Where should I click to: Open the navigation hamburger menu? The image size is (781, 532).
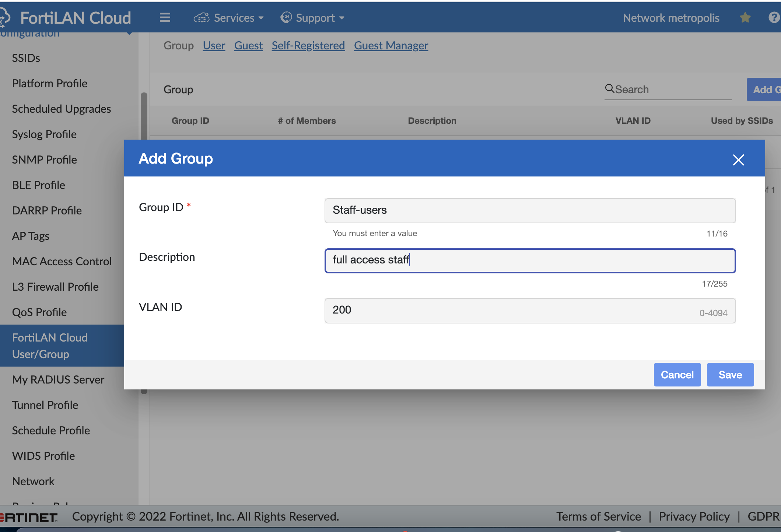click(165, 17)
